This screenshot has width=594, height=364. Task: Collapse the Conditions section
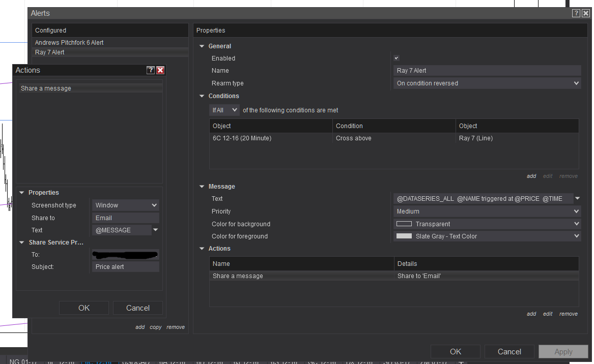(x=202, y=96)
